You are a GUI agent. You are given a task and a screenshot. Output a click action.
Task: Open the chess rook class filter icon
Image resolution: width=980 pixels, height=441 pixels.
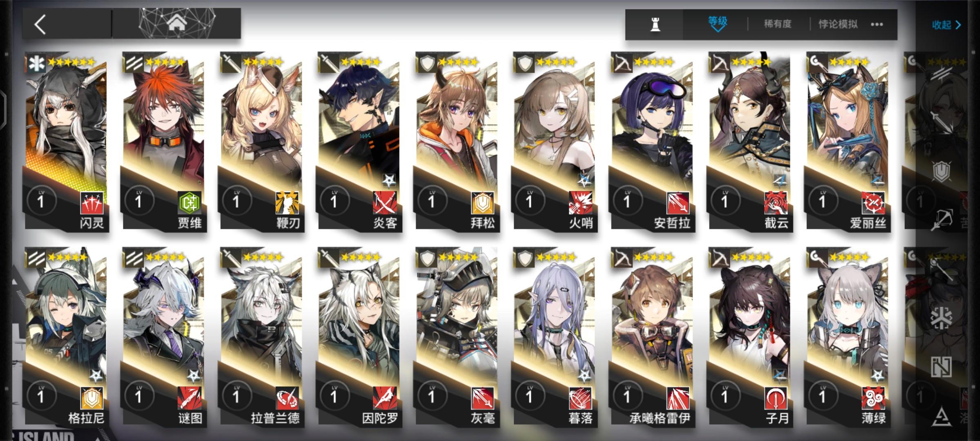655,24
